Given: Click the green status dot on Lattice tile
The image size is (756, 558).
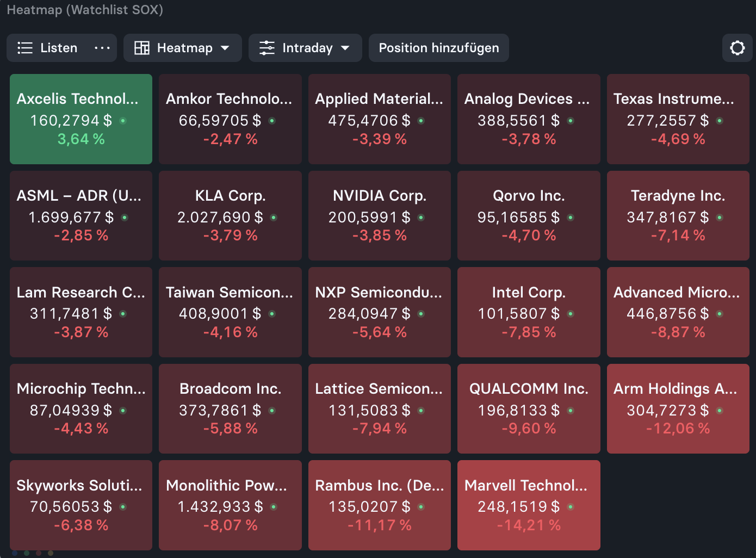Looking at the screenshot, I should click(421, 411).
